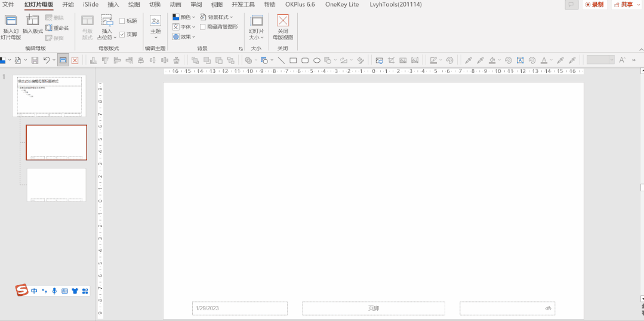Image resolution: width=644 pixels, height=321 pixels.
Task: Select the Rounded Rectangle shape tool
Action: click(x=305, y=60)
